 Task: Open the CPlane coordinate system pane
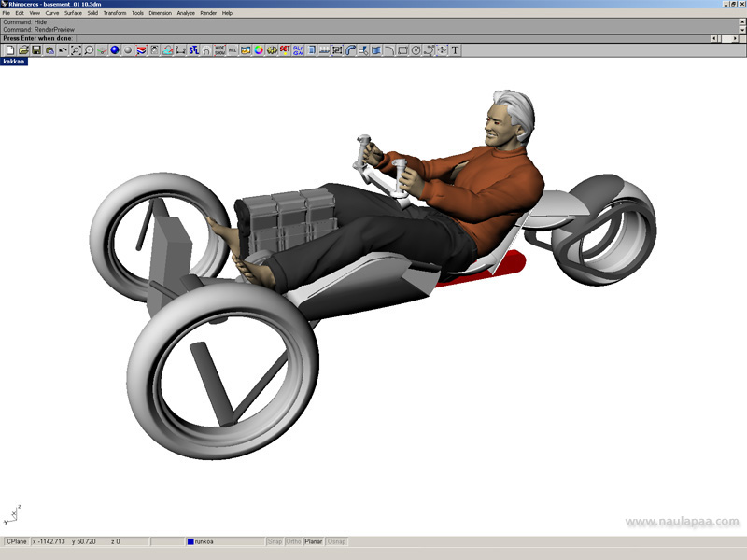click(x=17, y=541)
